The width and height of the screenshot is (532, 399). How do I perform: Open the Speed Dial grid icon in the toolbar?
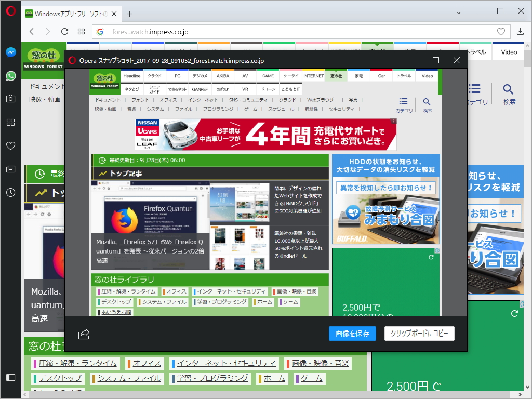[81, 31]
